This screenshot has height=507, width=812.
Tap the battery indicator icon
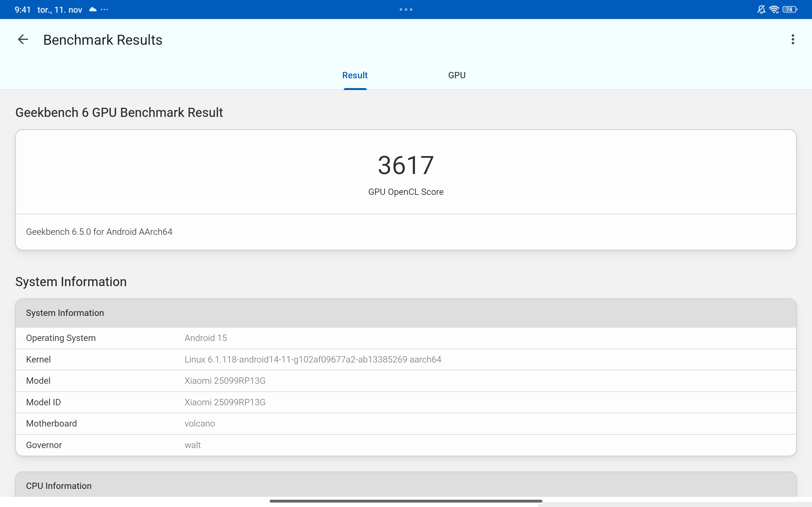coord(789,10)
